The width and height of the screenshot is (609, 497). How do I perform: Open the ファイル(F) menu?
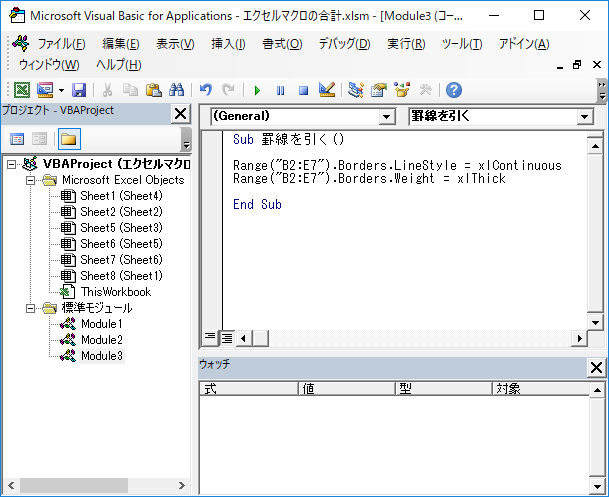61,44
